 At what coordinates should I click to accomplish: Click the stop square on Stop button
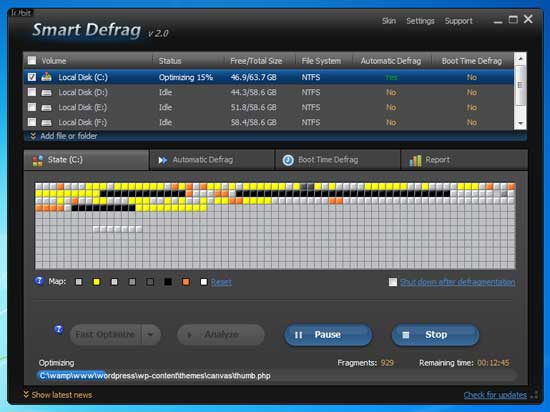(x=405, y=335)
